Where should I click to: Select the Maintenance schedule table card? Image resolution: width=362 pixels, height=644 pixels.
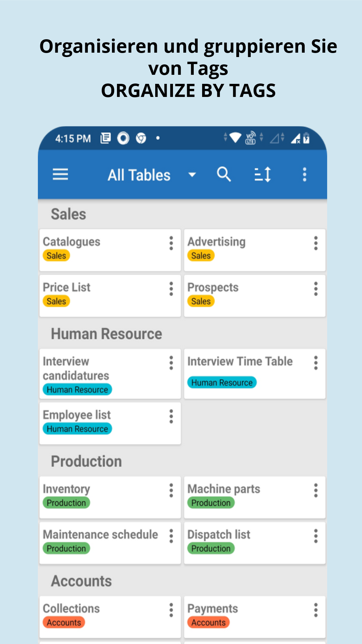[x=110, y=543]
